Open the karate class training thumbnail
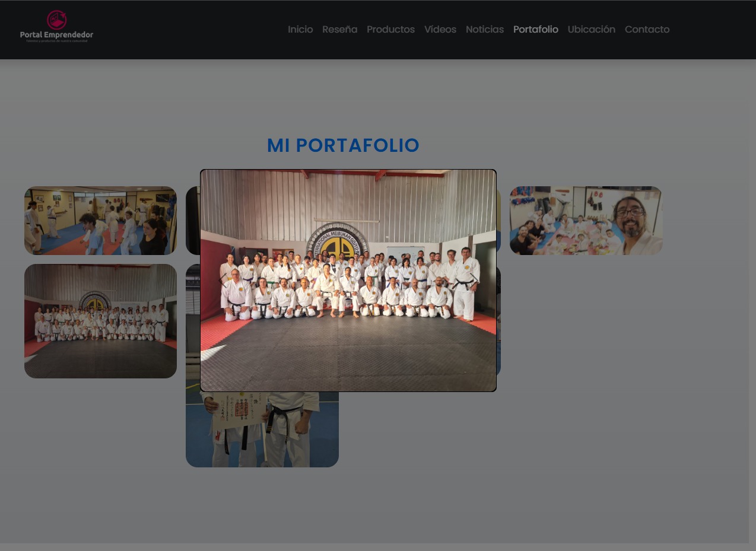Viewport: 756px width, 551px height. (100, 221)
